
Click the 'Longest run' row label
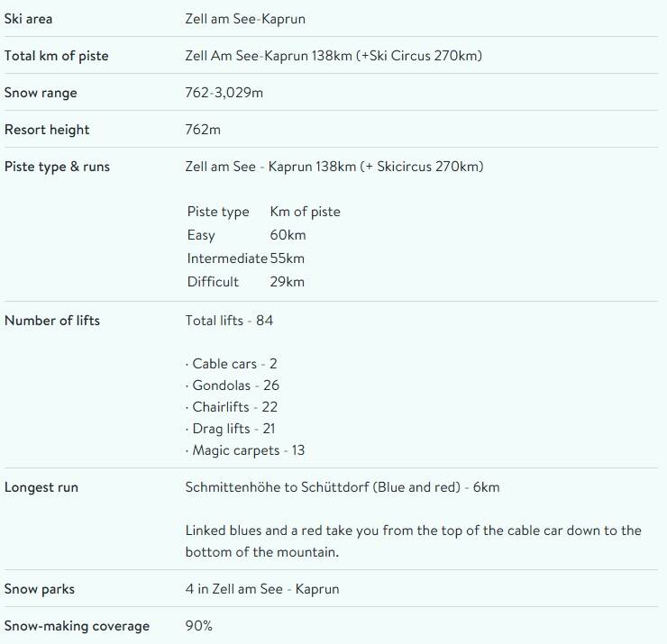pos(41,487)
